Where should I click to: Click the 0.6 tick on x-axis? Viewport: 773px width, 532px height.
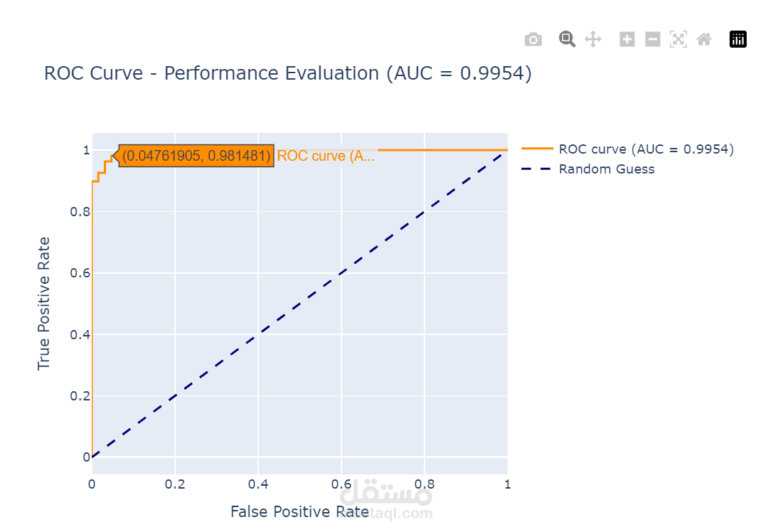click(x=341, y=484)
